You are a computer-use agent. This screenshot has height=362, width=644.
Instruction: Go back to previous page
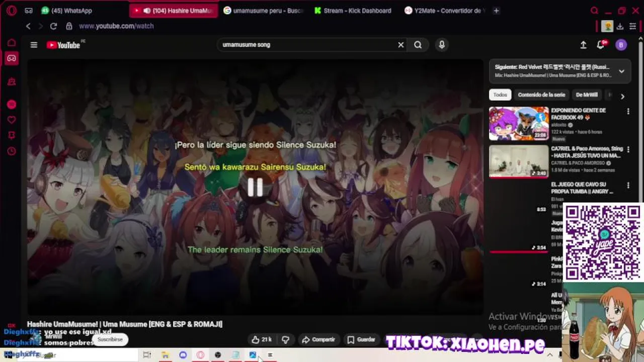click(x=28, y=26)
